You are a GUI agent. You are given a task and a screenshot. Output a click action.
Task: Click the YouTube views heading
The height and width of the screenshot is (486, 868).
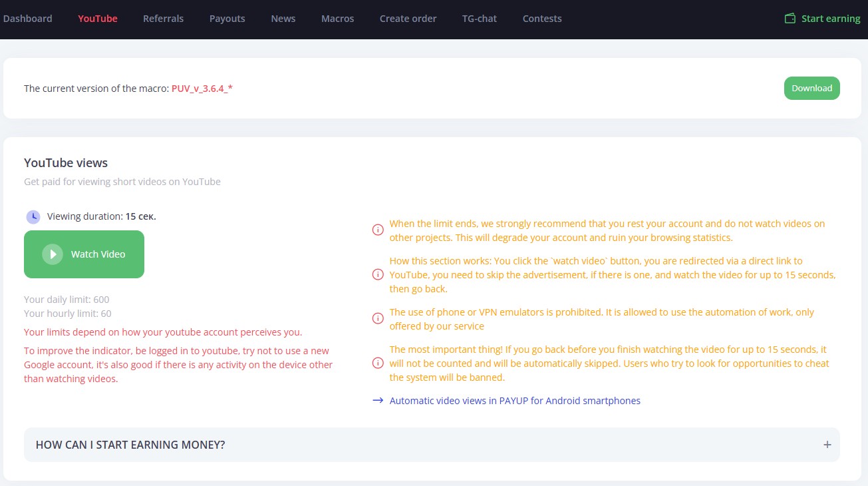66,162
